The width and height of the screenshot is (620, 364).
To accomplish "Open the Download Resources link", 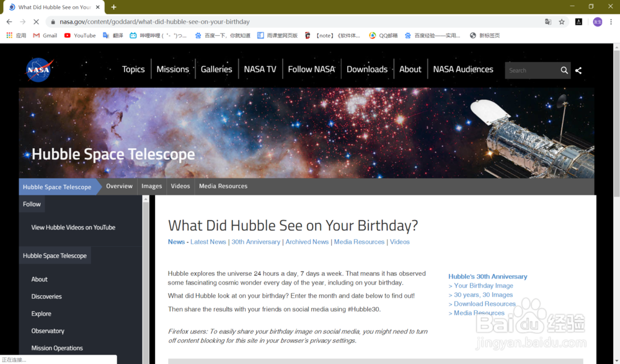I will coord(484,304).
